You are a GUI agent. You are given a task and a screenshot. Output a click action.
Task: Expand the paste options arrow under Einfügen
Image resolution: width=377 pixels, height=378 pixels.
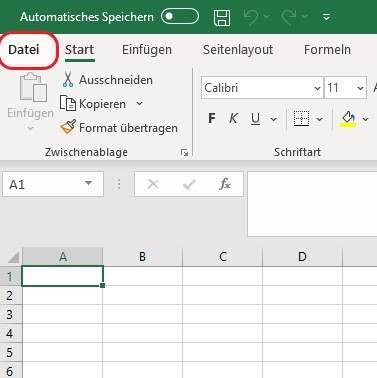click(x=30, y=128)
